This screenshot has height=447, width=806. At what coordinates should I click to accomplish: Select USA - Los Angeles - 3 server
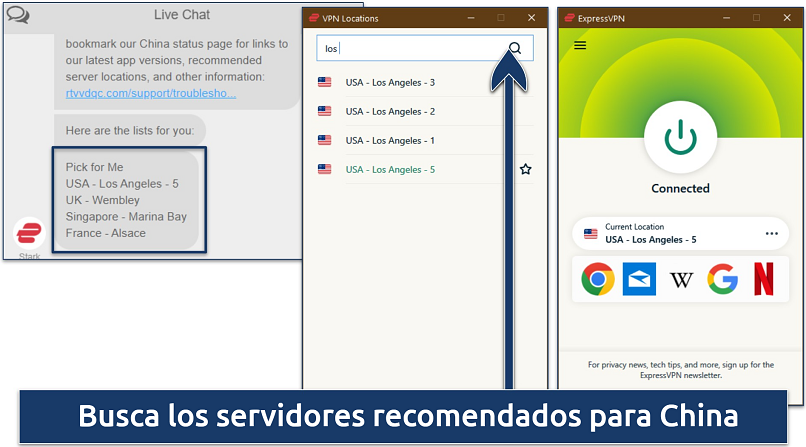(x=425, y=82)
